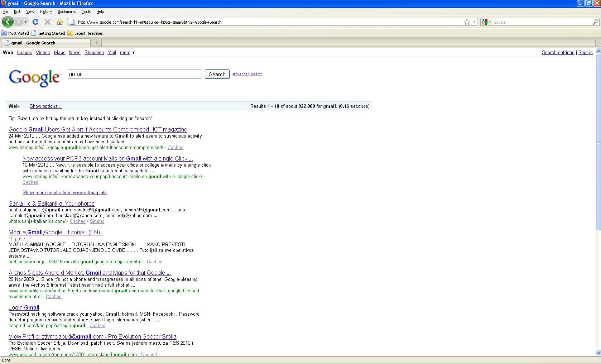
Task: Click the Google search query field
Action: [x=134, y=74]
